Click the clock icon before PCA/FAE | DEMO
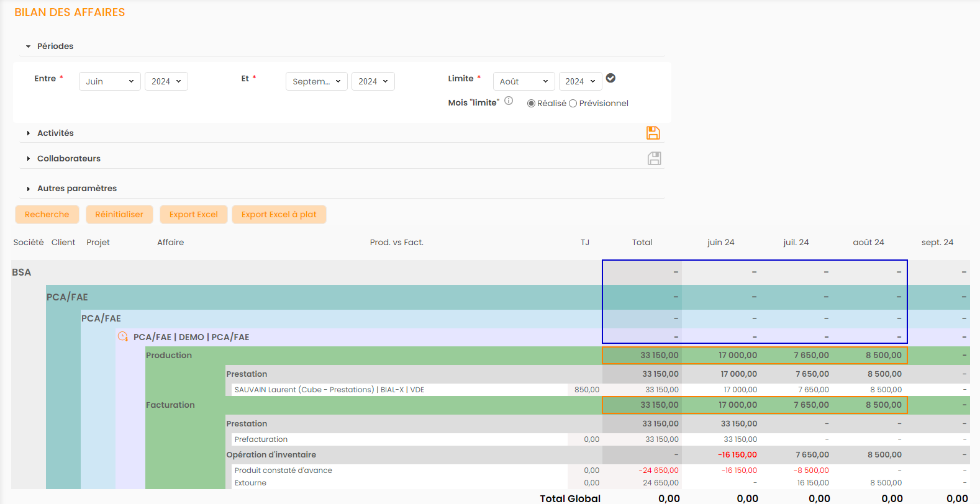Screen dimensions: 980x504 [123, 336]
